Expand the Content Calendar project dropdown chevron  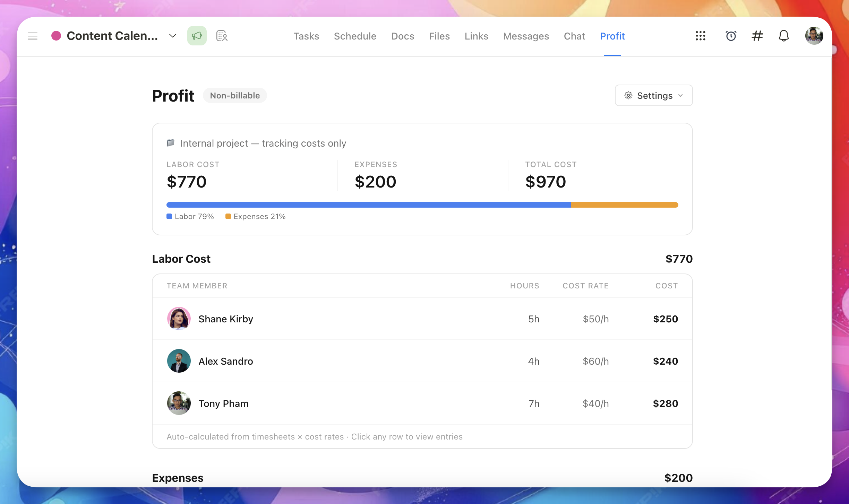click(173, 36)
